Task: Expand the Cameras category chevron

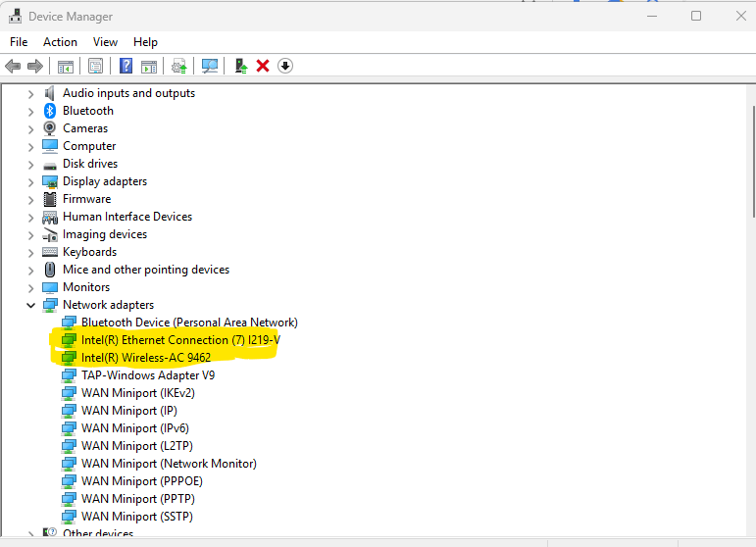Action: coord(30,129)
